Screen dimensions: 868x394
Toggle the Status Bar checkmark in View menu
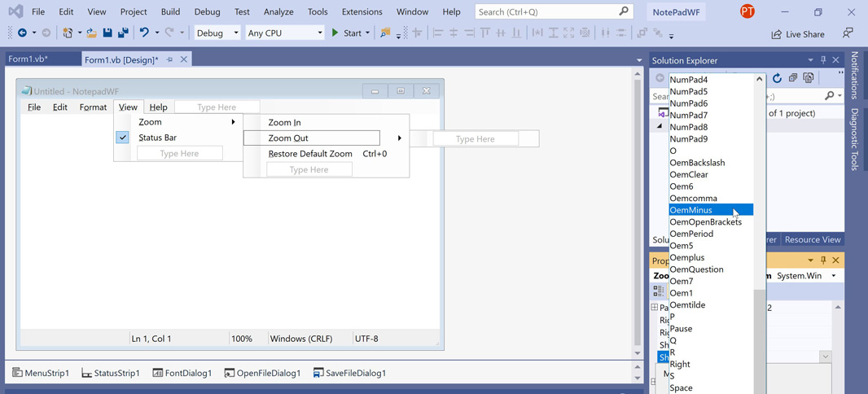click(x=123, y=138)
